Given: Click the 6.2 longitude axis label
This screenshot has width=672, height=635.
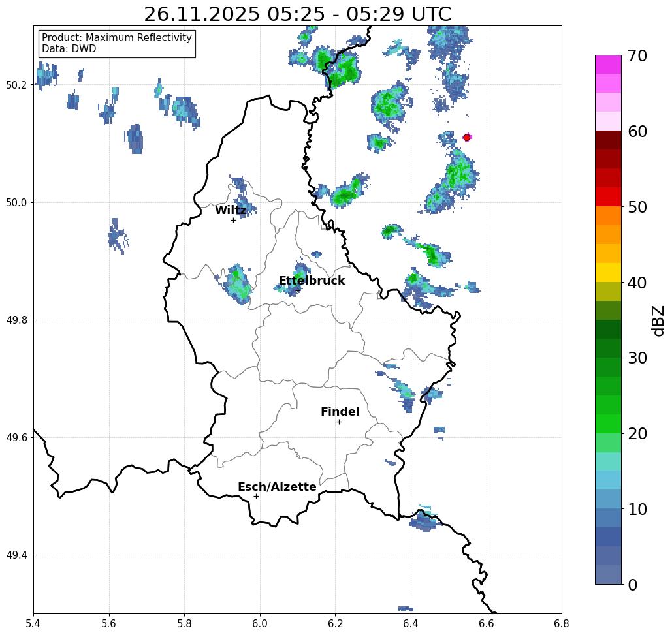Looking at the screenshot, I should tap(336, 623).
